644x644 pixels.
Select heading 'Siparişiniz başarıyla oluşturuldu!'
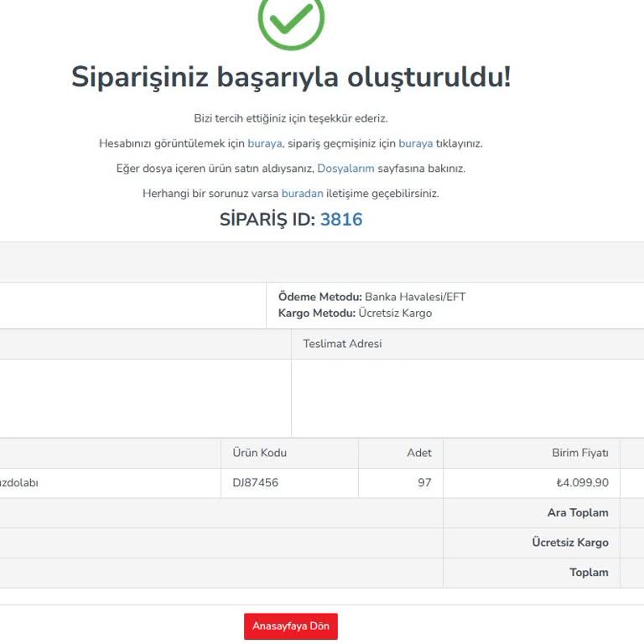(x=291, y=77)
